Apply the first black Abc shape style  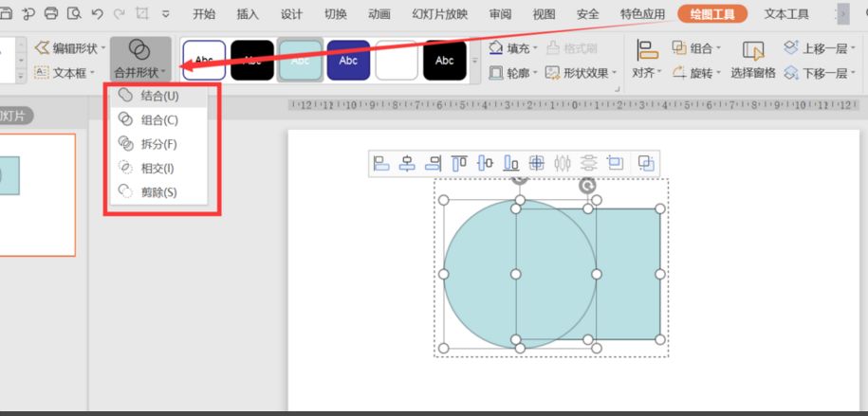tap(252, 61)
